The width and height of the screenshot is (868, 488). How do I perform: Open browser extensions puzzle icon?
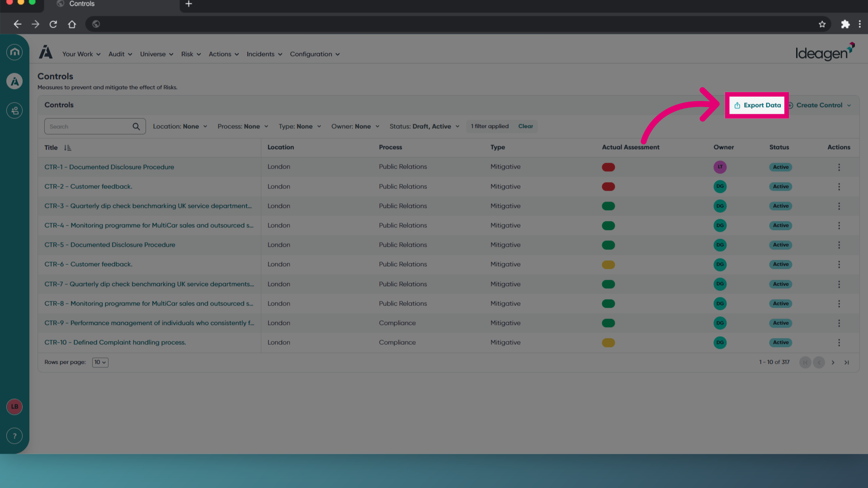pos(845,24)
